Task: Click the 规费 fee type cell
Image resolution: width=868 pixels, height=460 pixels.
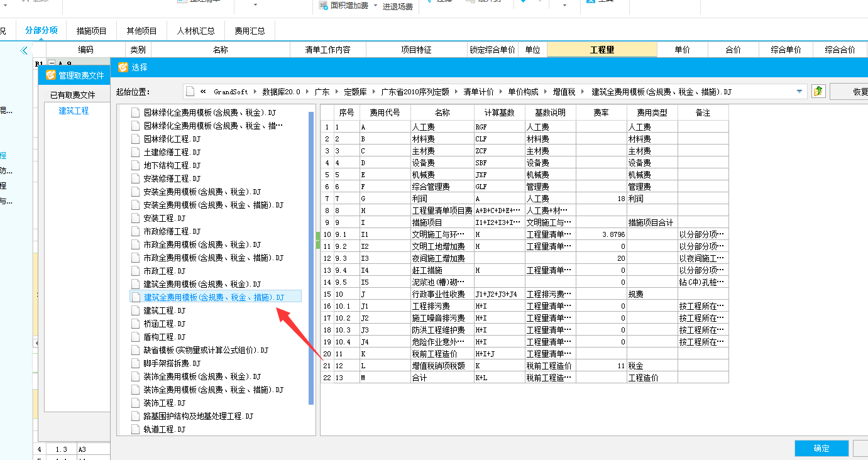Action: [652, 294]
